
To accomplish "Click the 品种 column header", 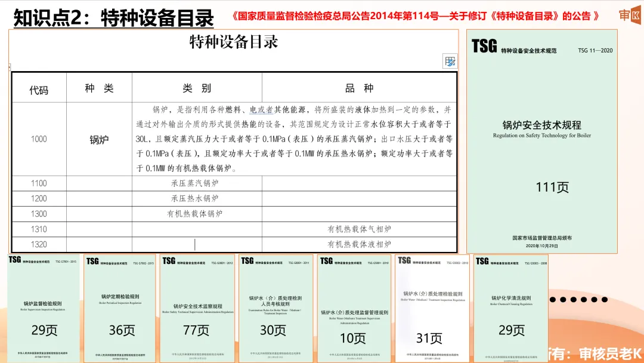I will point(360,88).
